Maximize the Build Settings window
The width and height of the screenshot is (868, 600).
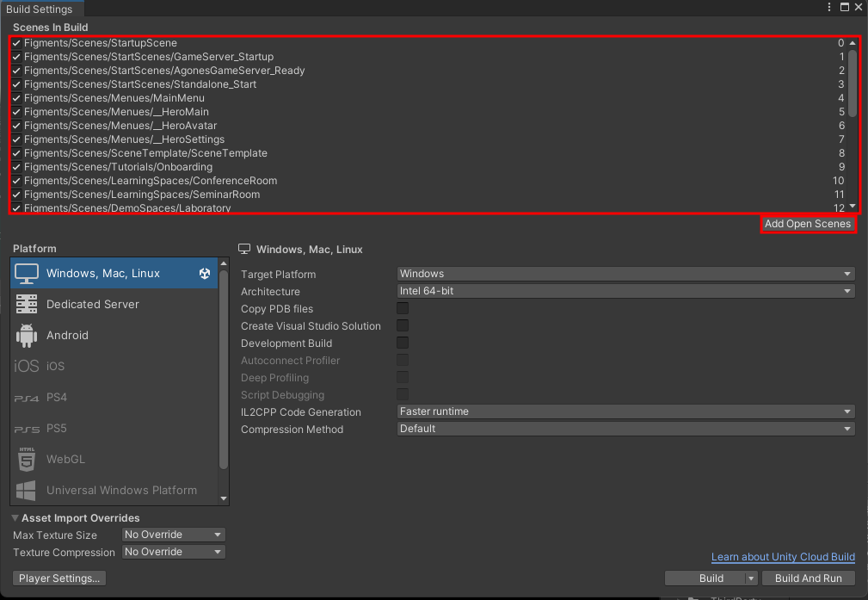pyautogui.click(x=845, y=7)
